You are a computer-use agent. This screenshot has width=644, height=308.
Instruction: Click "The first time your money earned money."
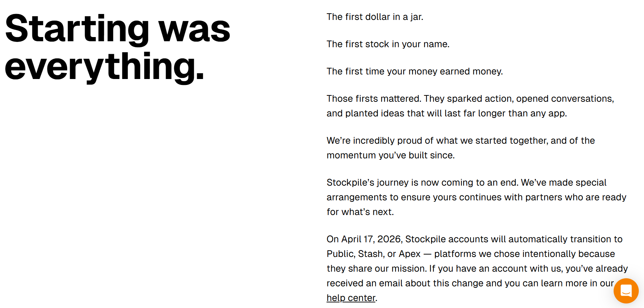click(414, 71)
